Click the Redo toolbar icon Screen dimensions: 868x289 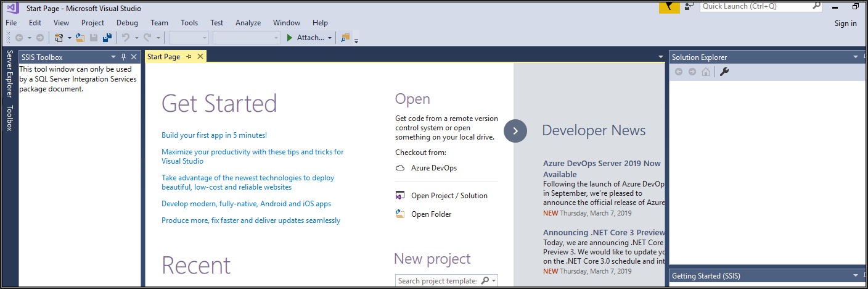tap(148, 38)
